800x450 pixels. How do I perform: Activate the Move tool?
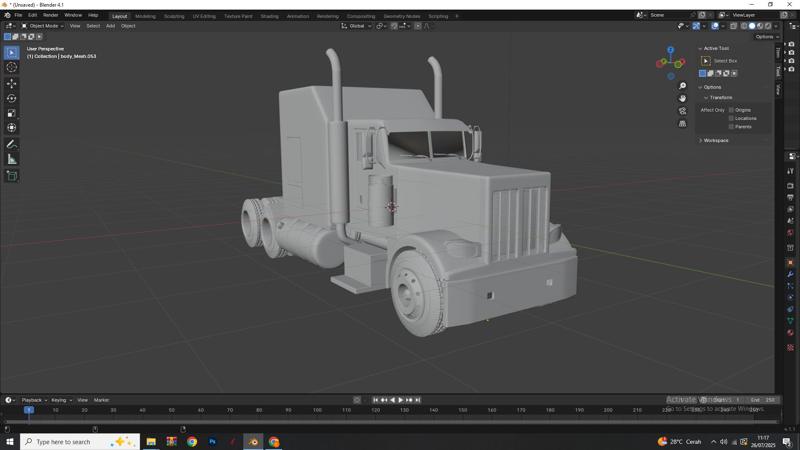point(12,83)
